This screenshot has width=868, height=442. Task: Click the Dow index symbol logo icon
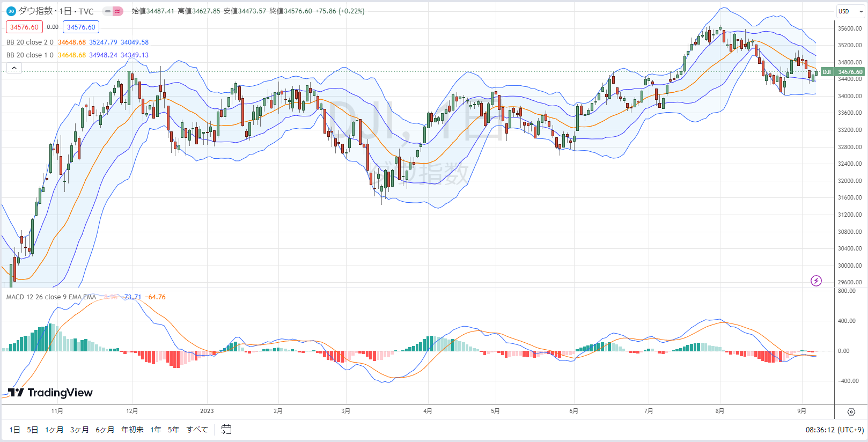click(11, 11)
